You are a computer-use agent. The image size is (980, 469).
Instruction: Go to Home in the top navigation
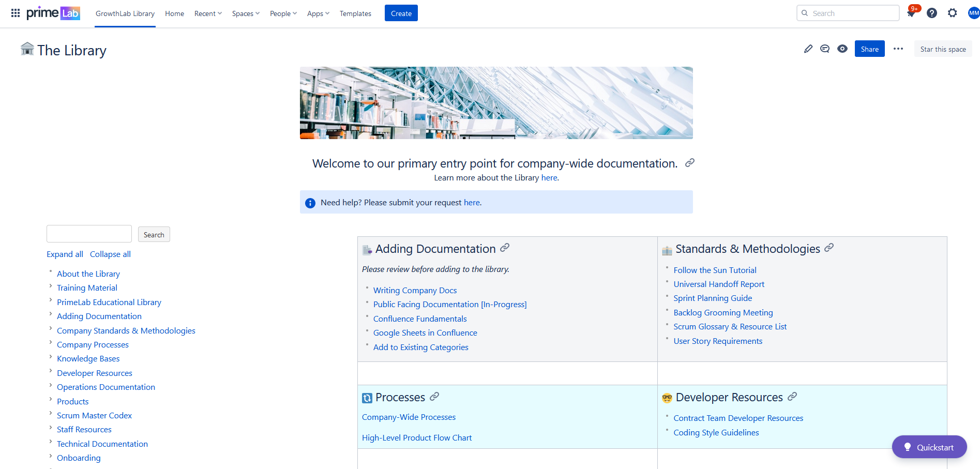(x=174, y=13)
